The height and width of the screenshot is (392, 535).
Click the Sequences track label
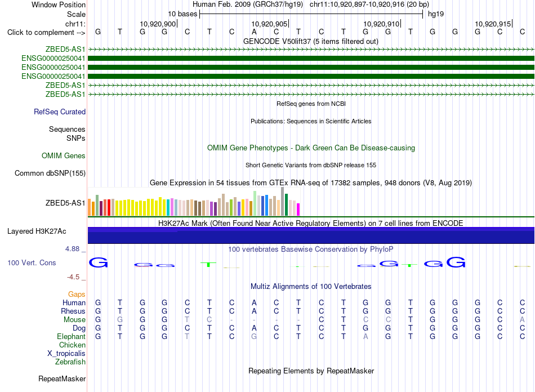(67, 130)
